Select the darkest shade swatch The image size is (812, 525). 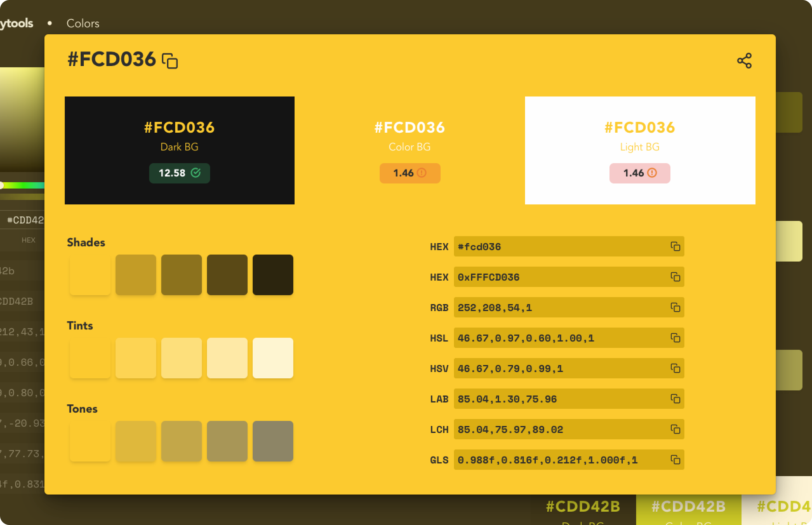tap(273, 275)
